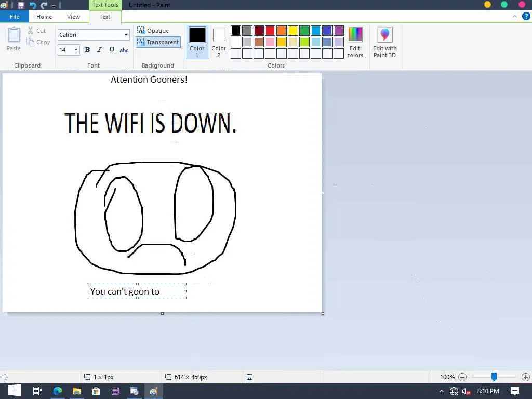Expand the Customize Quick Access Toolbar arrow
Image resolution: width=532 pixels, height=399 pixels.
(x=54, y=6)
